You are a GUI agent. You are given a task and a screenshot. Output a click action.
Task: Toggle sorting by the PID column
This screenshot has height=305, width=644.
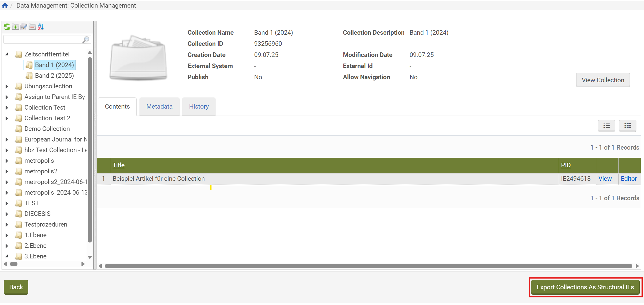pyautogui.click(x=566, y=165)
